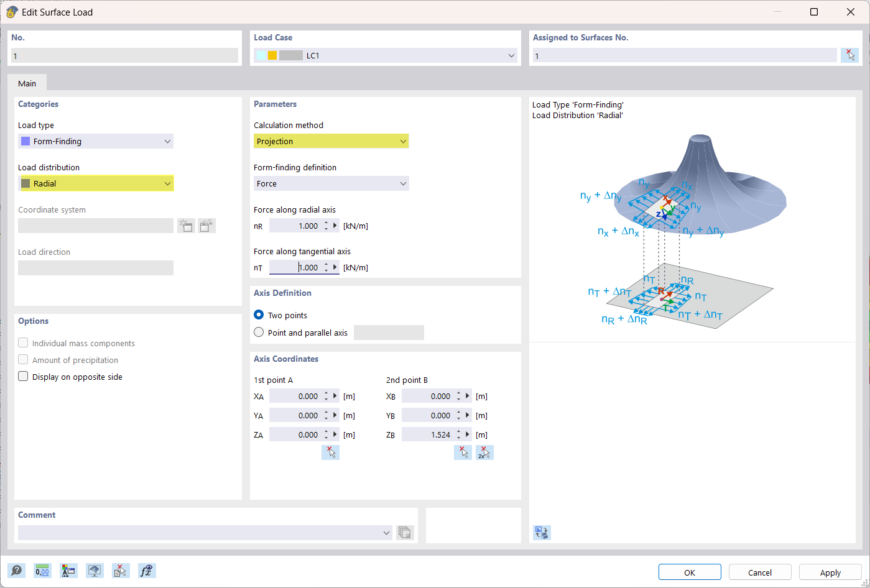This screenshot has height=588, width=870.
Task: Confirm with the OK button
Action: pos(690,572)
